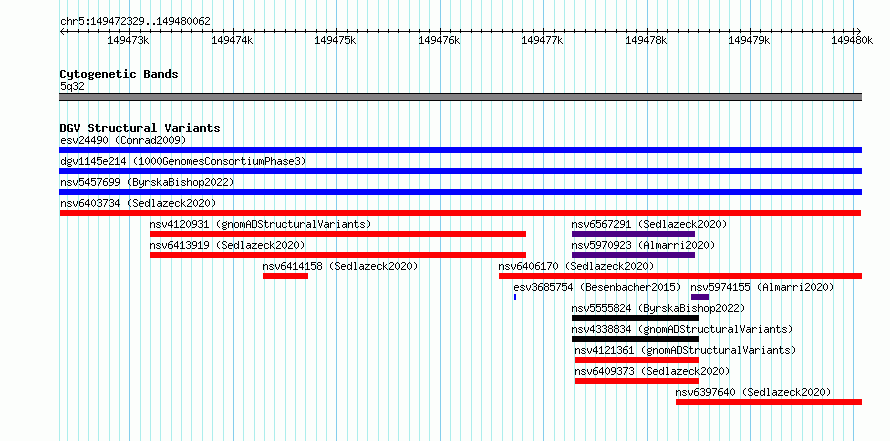890x441 pixels.
Task: Click the 149479k ruler tick label
Action: pyautogui.click(x=750, y=40)
